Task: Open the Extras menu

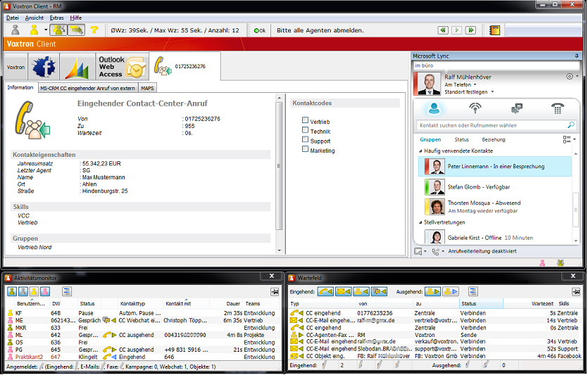Action: click(56, 18)
